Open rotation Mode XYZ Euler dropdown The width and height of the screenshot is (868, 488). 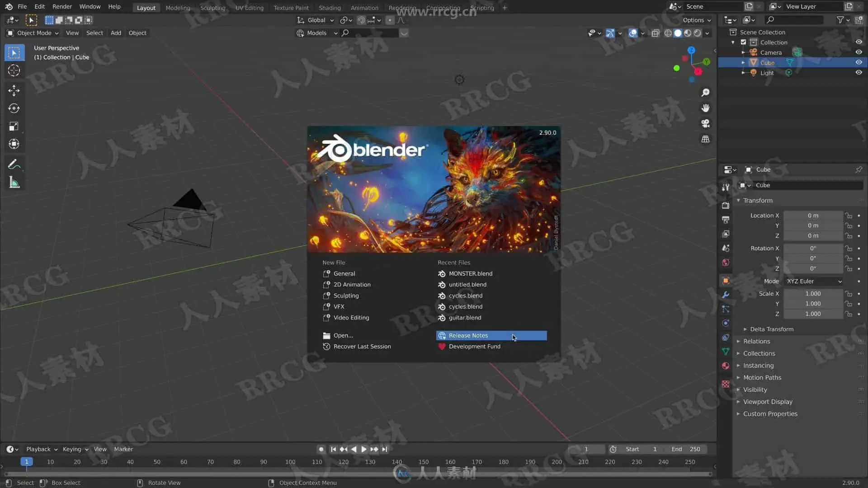click(814, 281)
